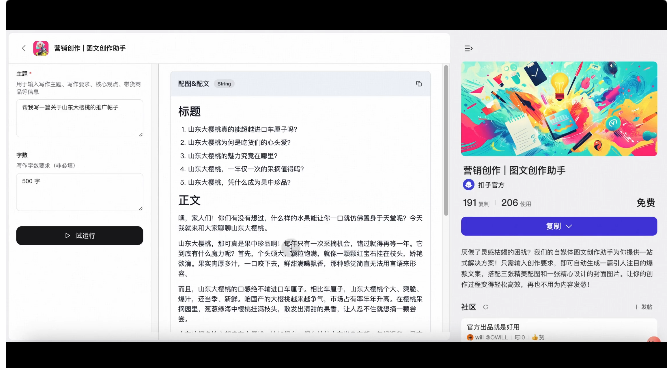The image size is (670, 368).
Task: Click the 发帖 link in community section
Action: [644, 307]
